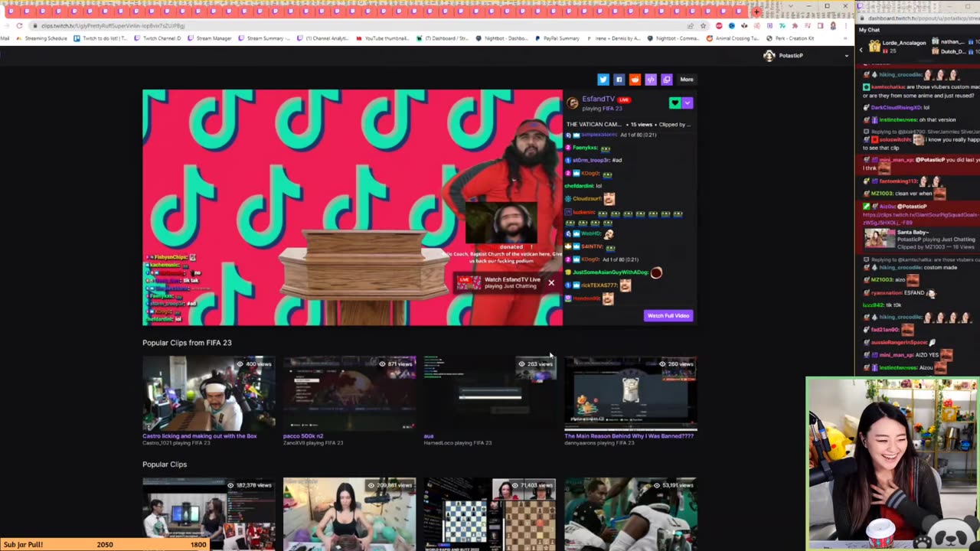Open the clips.twitch.tv link in chat
Image resolution: width=980 pixels, height=551 pixels.
(x=920, y=218)
